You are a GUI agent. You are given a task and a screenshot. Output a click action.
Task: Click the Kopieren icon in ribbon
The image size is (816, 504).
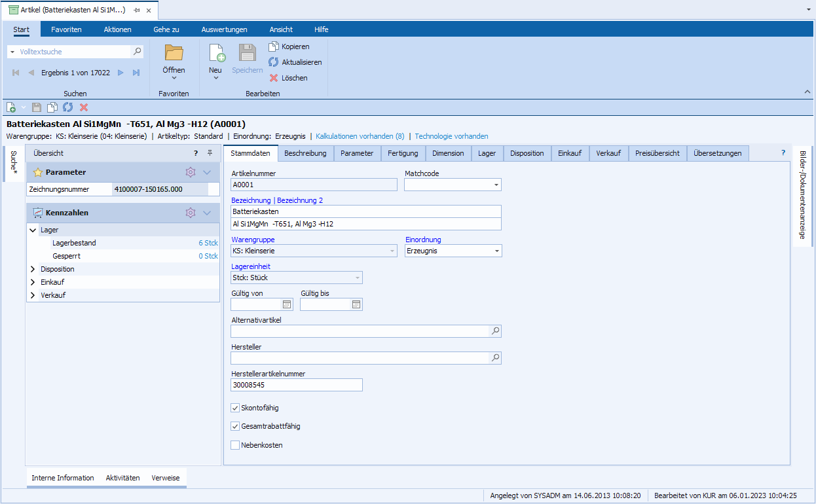[x=274, y=46]
